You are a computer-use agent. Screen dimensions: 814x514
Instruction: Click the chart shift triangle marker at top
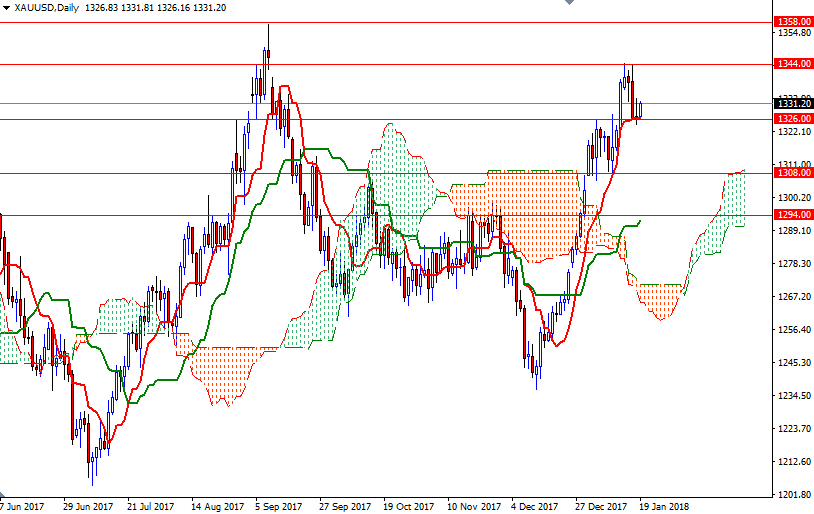click(x=571, y=4)
